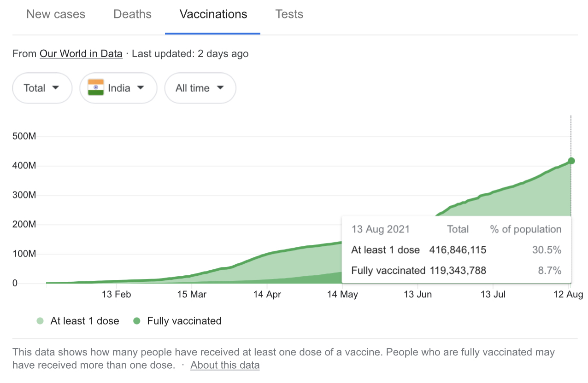Click the Fully vaccinated legend label
The width and height of the screenshot is (588, 383).
184,321
